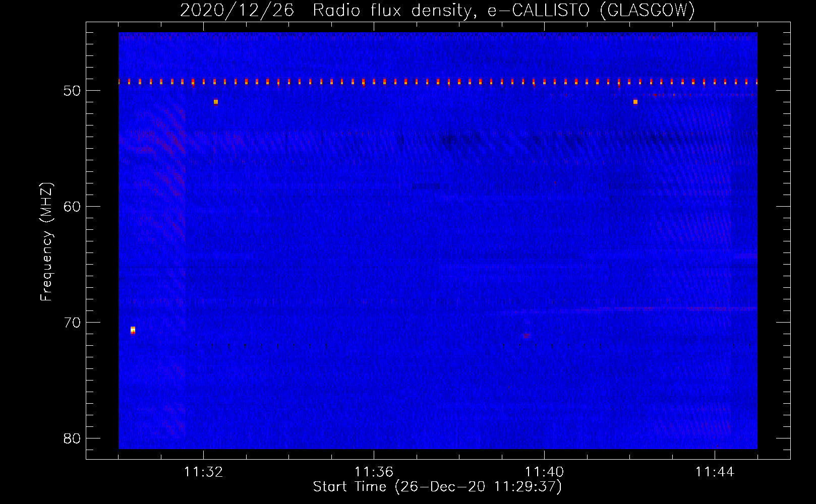Image resolution: width=816 pixels, height=504 pixels.
Task: Click the orange spot at 51 MHz near 11:32
Action: pos(216,102)
